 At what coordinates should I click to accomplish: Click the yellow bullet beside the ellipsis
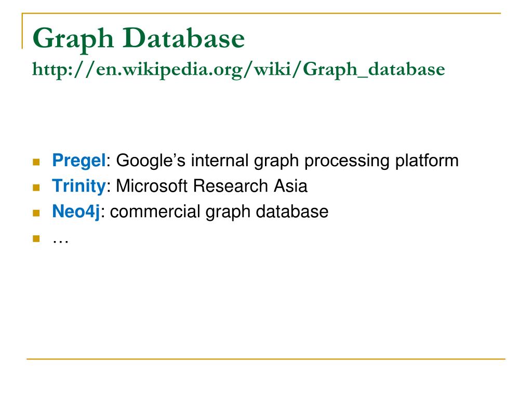(36, 238)
